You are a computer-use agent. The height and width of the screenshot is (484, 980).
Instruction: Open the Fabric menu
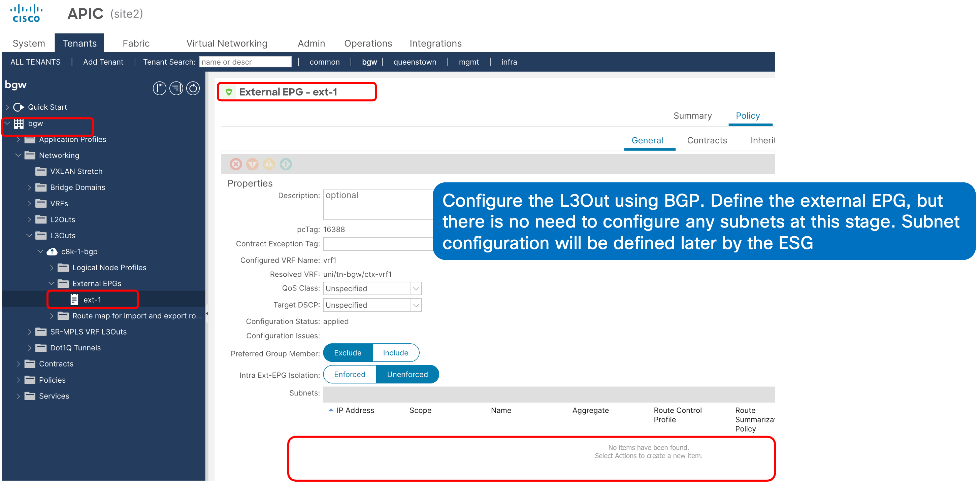click(x=136, y=43)
